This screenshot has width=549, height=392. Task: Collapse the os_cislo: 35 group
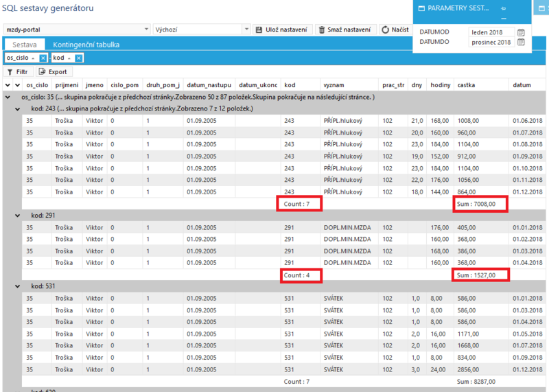[8, 97]
